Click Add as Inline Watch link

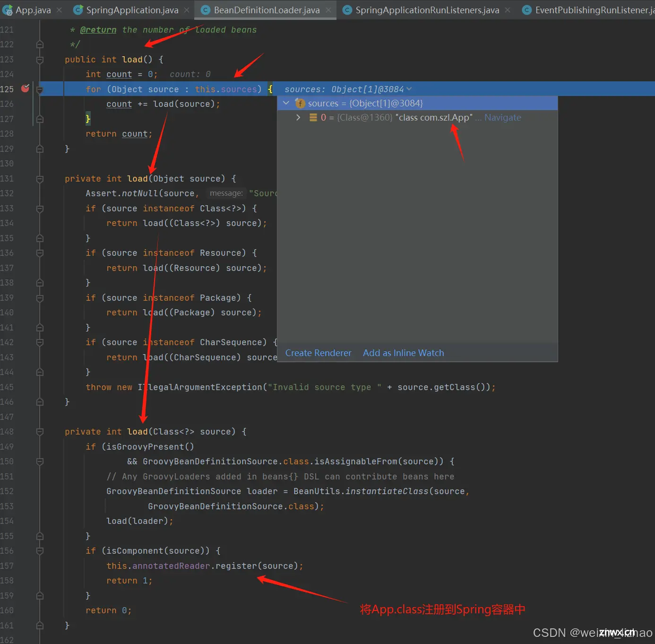tap(404, 353)
